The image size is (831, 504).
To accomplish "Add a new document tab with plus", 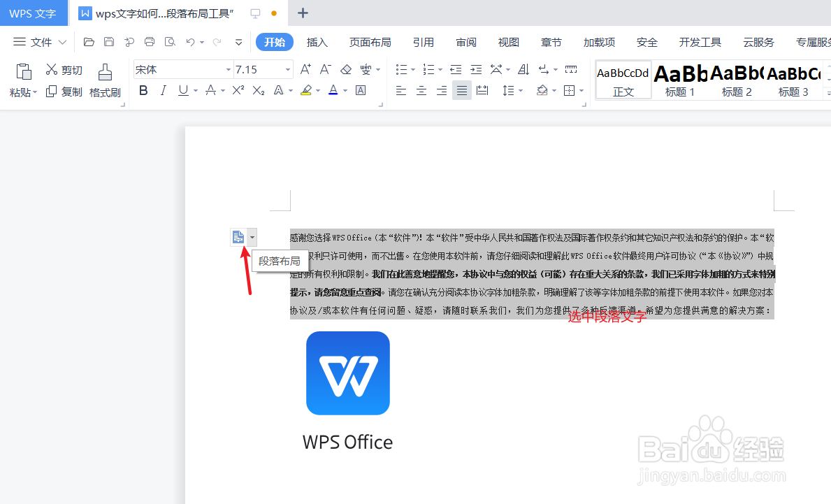I will click(303, 13).
